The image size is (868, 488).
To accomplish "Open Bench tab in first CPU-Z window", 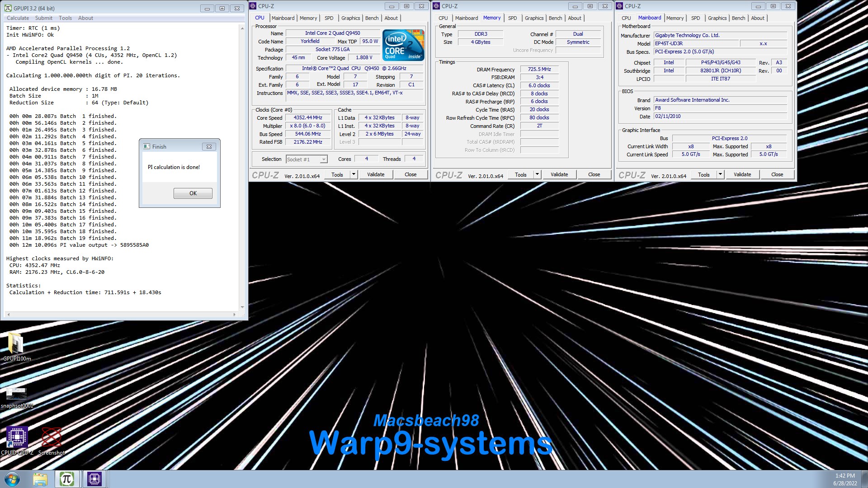I will [x=372, y=18].
